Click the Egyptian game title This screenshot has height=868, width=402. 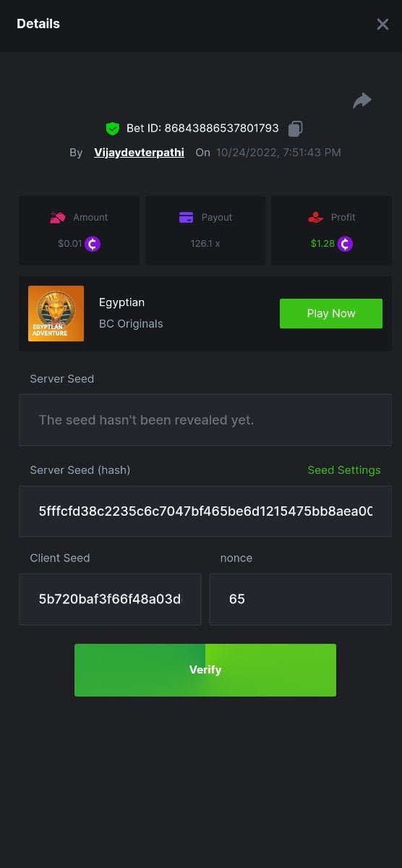coord(122,302)
